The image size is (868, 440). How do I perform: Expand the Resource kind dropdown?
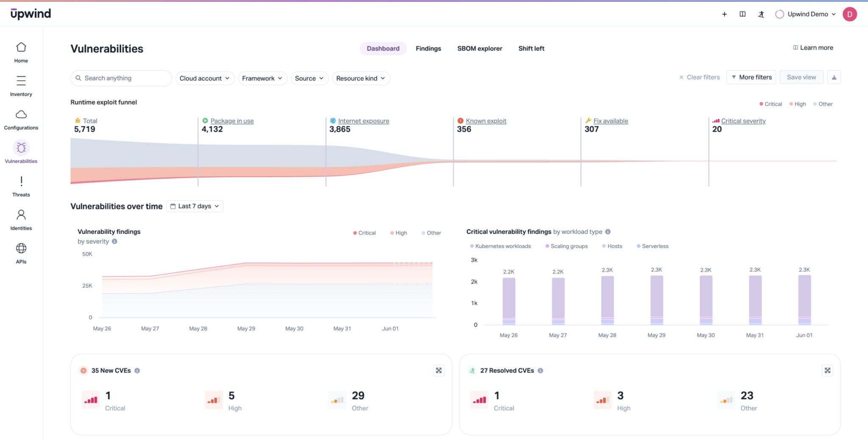361,78
